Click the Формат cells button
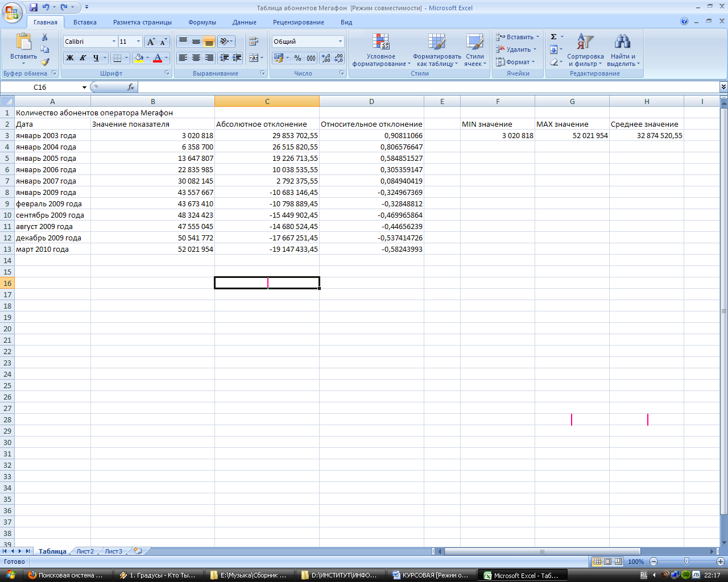Image resolution: width=728 pixels, height=582 pixels. [515, 62]
